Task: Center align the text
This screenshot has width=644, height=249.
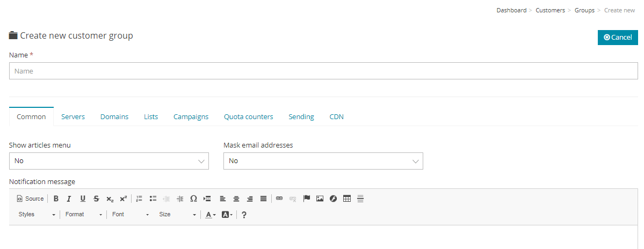Action: point(236,199)
